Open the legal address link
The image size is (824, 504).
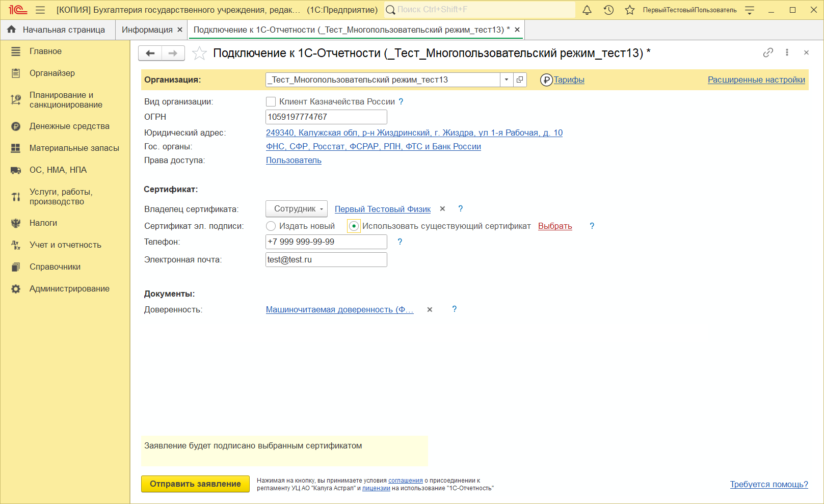coord(414,132)
